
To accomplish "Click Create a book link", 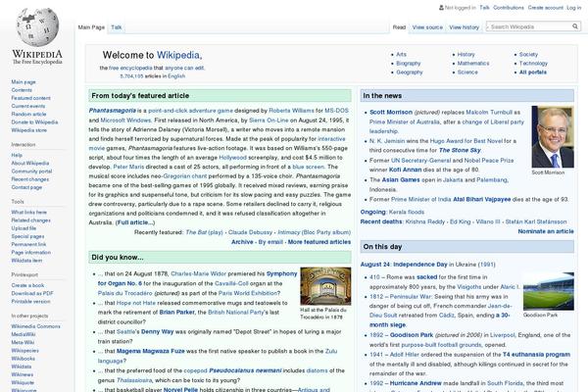I will (27, 285).
